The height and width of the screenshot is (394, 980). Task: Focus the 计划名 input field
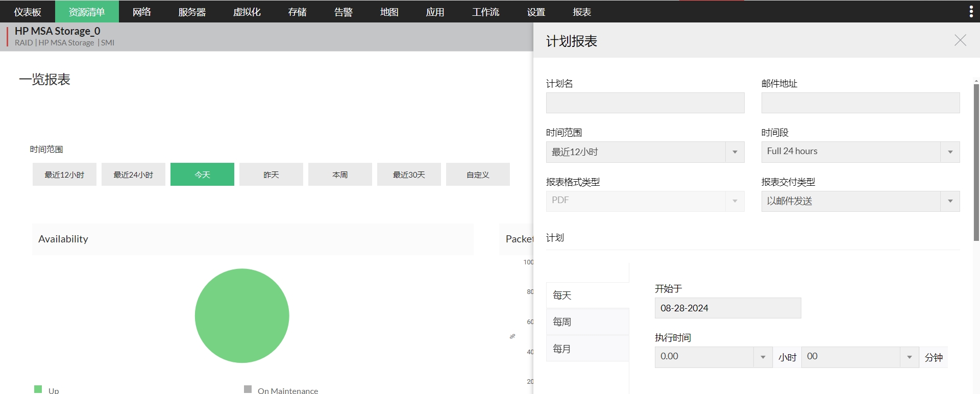click(645, 103)
